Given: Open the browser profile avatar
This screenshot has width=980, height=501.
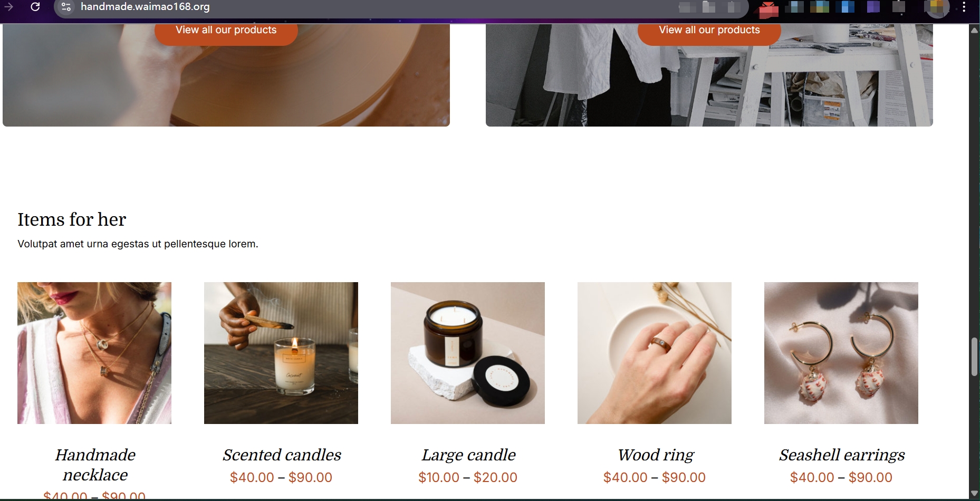Looking at the screenshot, I should 937,8.
